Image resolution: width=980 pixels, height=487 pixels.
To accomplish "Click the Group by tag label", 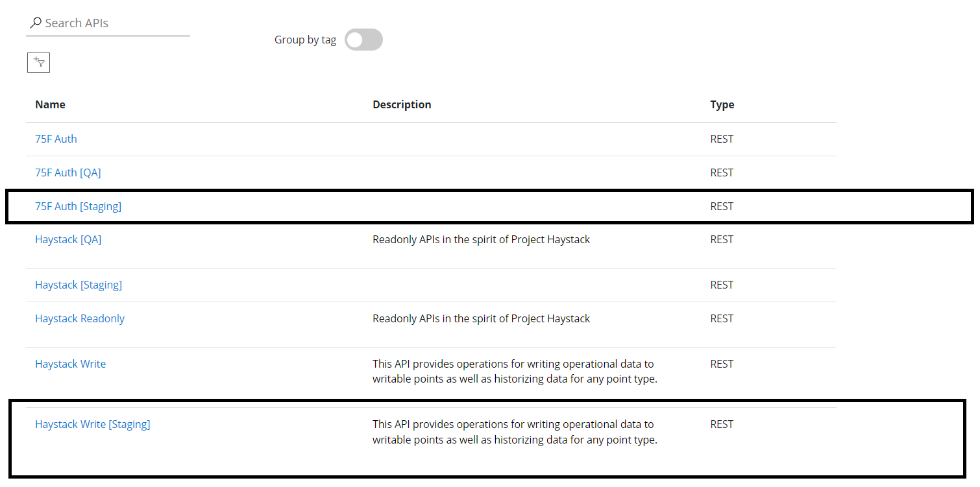I will [305, 40].
